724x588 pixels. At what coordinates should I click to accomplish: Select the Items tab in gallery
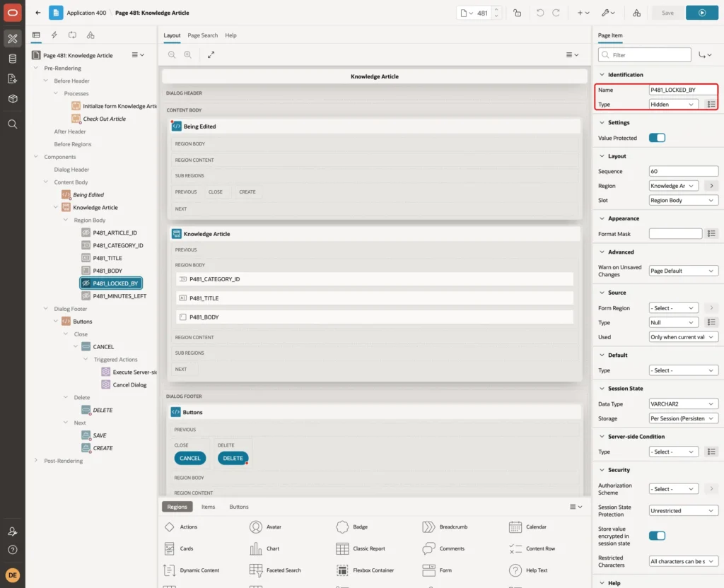[x=209, y=507]
